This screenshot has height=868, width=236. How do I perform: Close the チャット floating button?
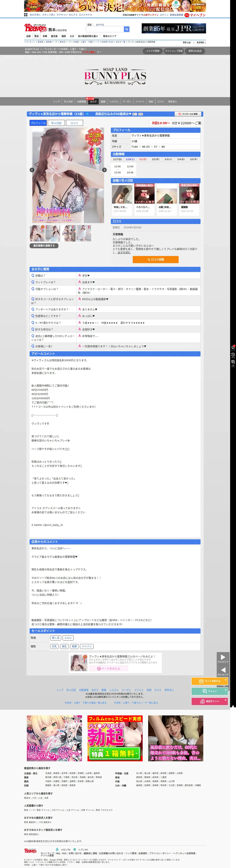pyautogui.click(x=226, y=690)
